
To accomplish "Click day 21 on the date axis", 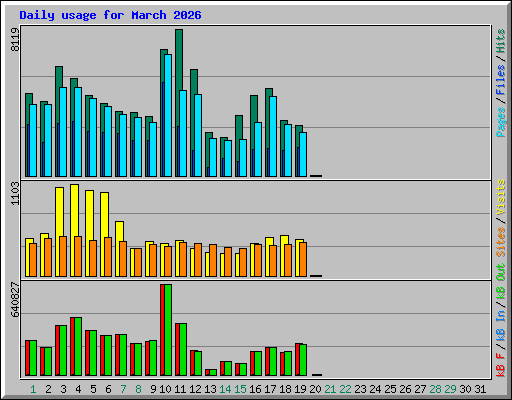I will [x=330, y=389].
